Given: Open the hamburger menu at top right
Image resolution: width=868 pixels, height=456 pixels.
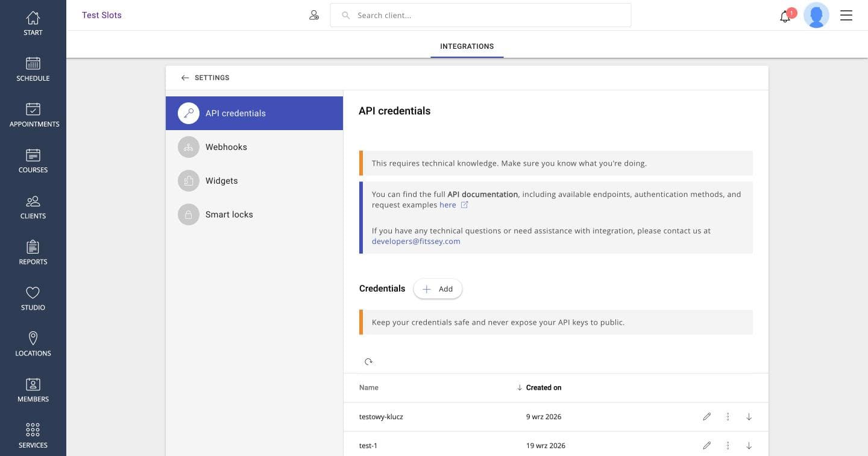Looking at the screenshot, I should (x=846, y=15).
